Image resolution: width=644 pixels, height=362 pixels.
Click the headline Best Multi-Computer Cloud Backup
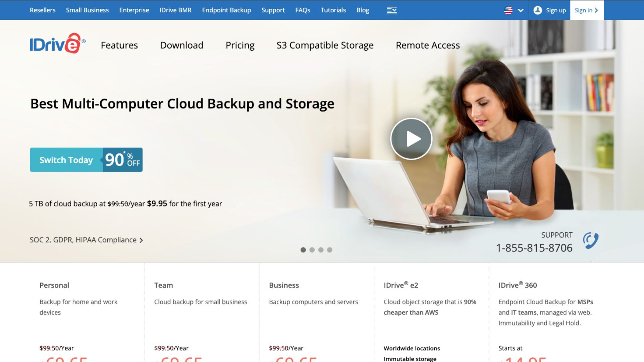pyautogui.click(x=182, y=104)
